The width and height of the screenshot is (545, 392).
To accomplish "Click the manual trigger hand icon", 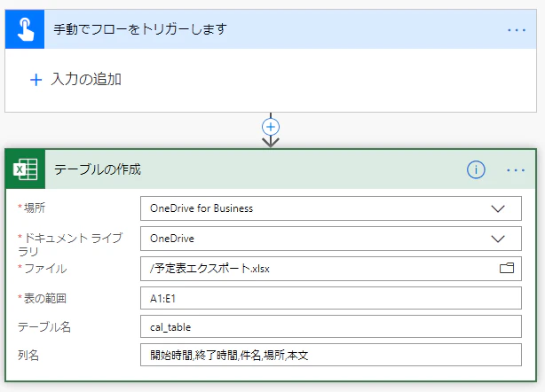I will (x=25, y=29).
